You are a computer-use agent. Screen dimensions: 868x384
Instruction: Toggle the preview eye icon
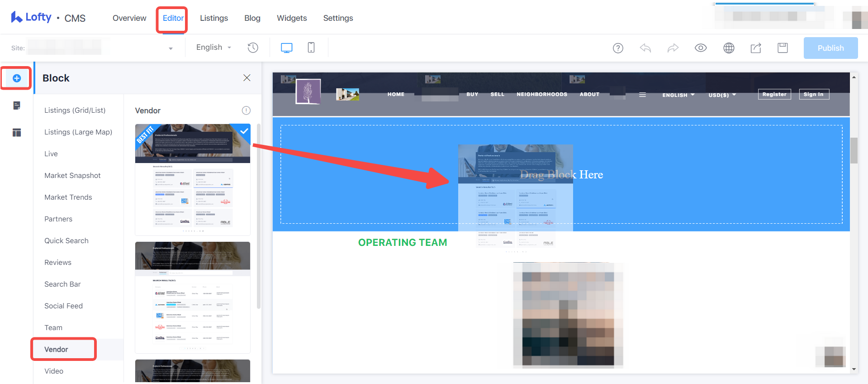tap(701, 48)
